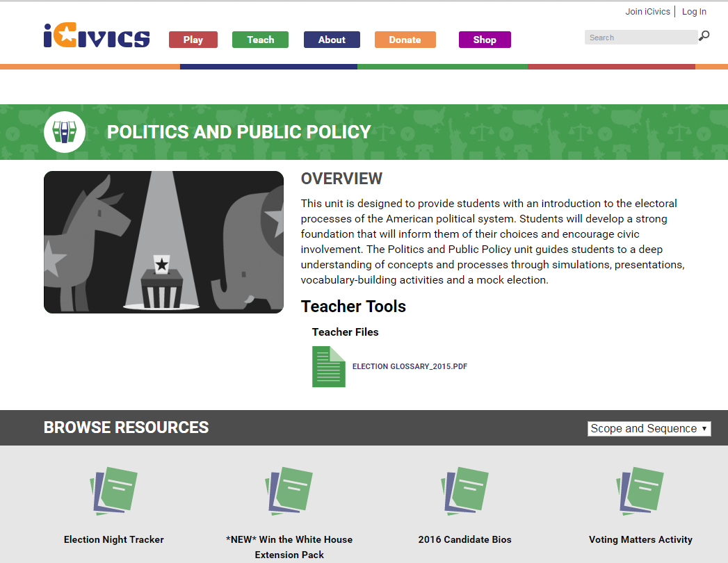Click the Teacher Tools heading
Image resolution: width=728 pixels, height=563 pixels.
tap(353, 307)
